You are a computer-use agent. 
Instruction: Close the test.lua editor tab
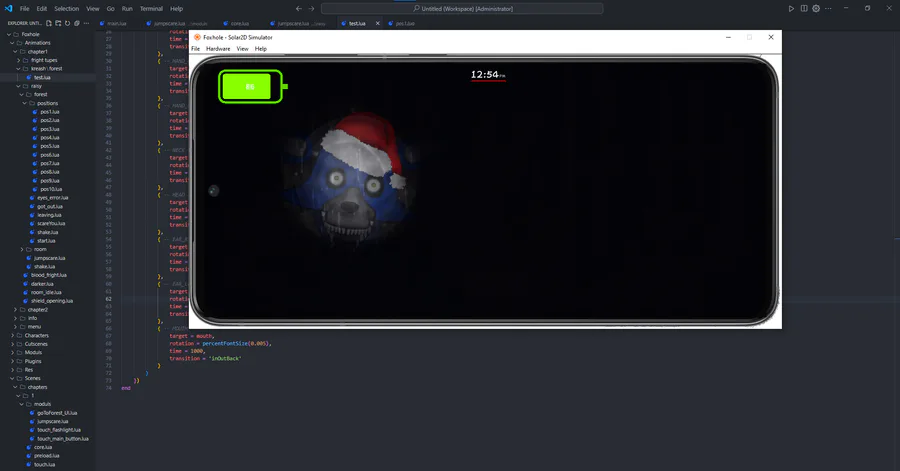377,24
